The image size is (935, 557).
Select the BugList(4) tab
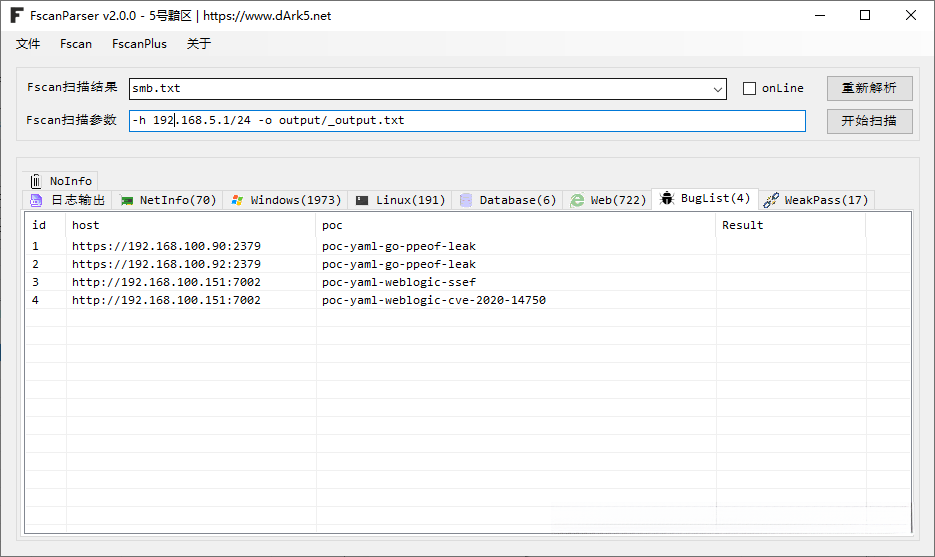705,199
